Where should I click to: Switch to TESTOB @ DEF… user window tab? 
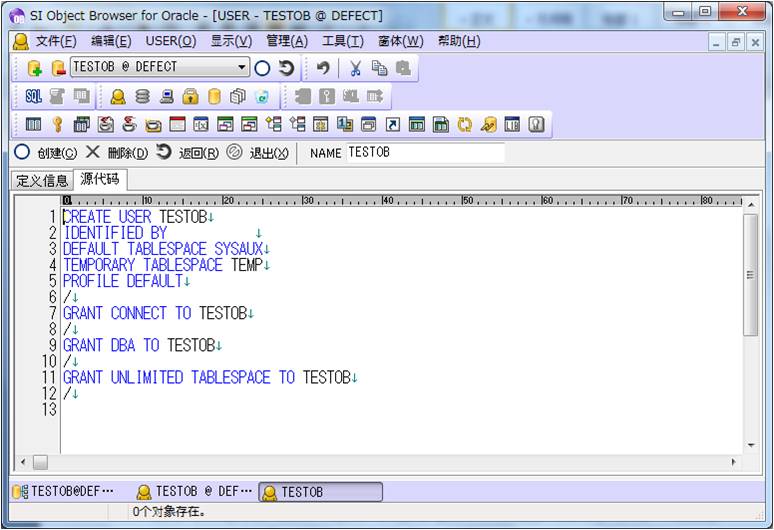click(x=194, y=492)
